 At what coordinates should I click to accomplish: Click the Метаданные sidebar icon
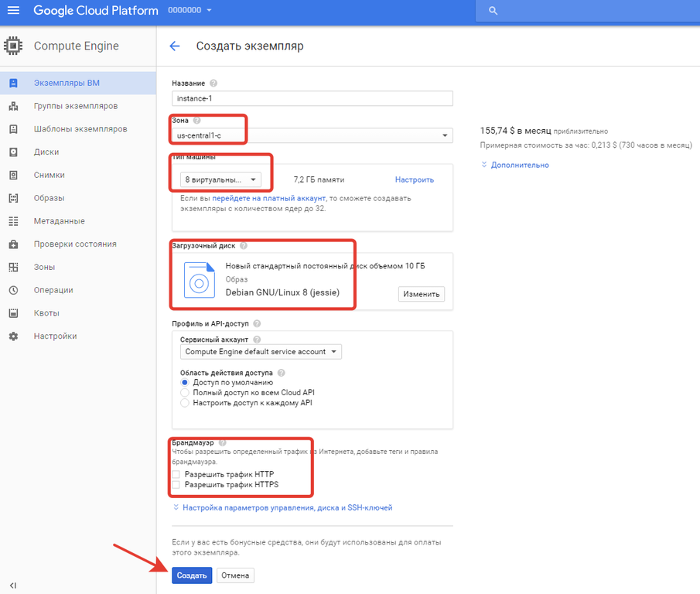point(13,221)
